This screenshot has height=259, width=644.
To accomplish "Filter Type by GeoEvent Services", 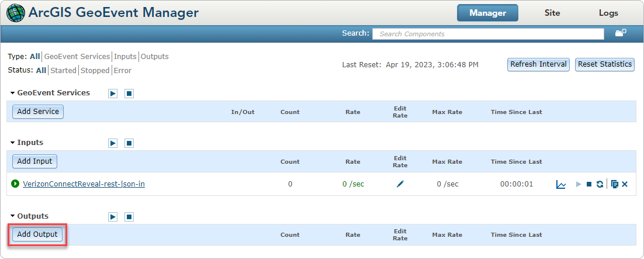I will pyautogui.click(x=77, y=56).
